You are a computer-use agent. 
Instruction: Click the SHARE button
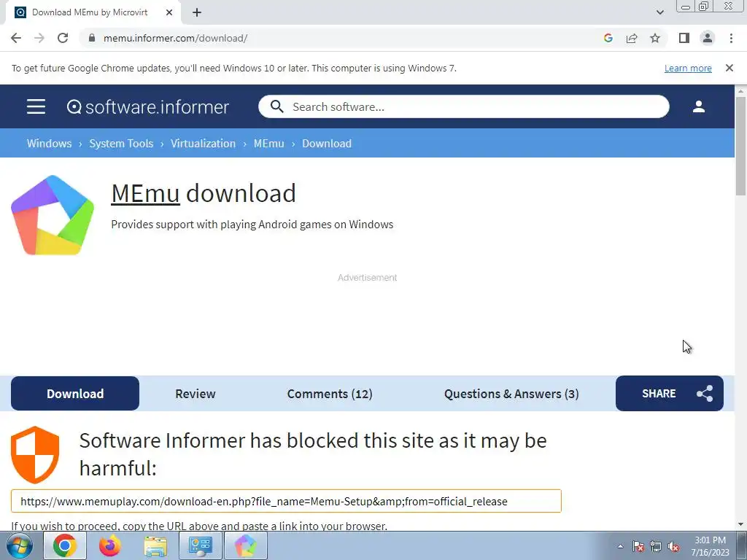pyautogui.click(x=670, y=393)
